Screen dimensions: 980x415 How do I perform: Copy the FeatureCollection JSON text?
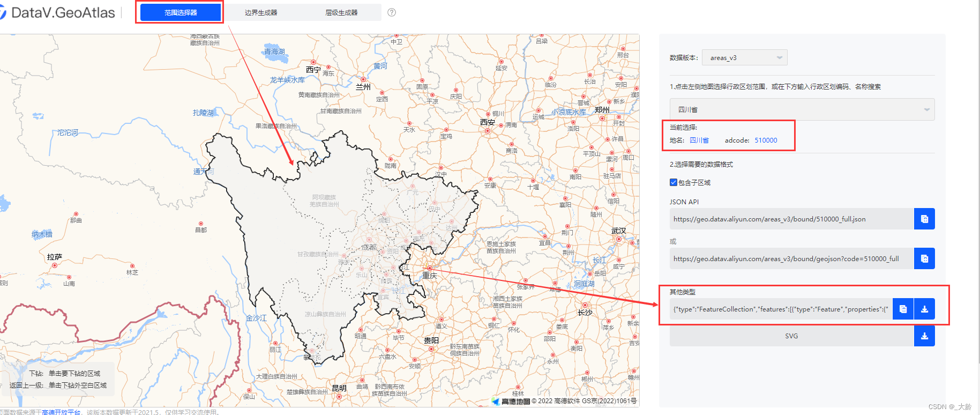903,309
